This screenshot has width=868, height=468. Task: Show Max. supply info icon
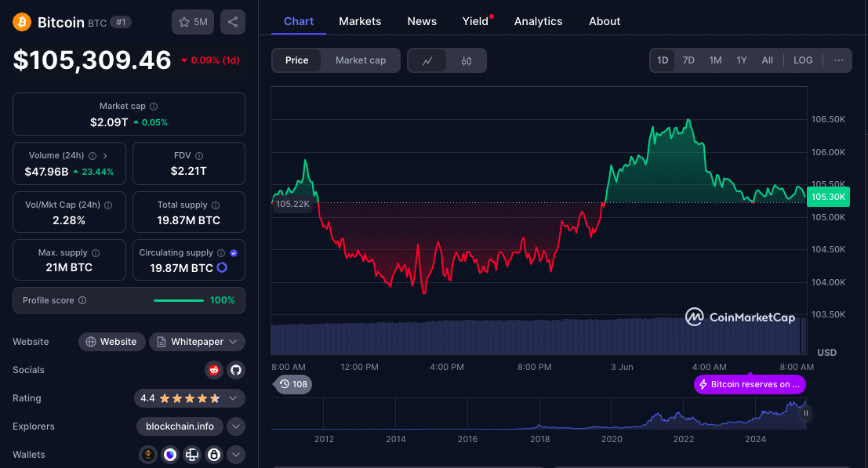pos(96,252)
